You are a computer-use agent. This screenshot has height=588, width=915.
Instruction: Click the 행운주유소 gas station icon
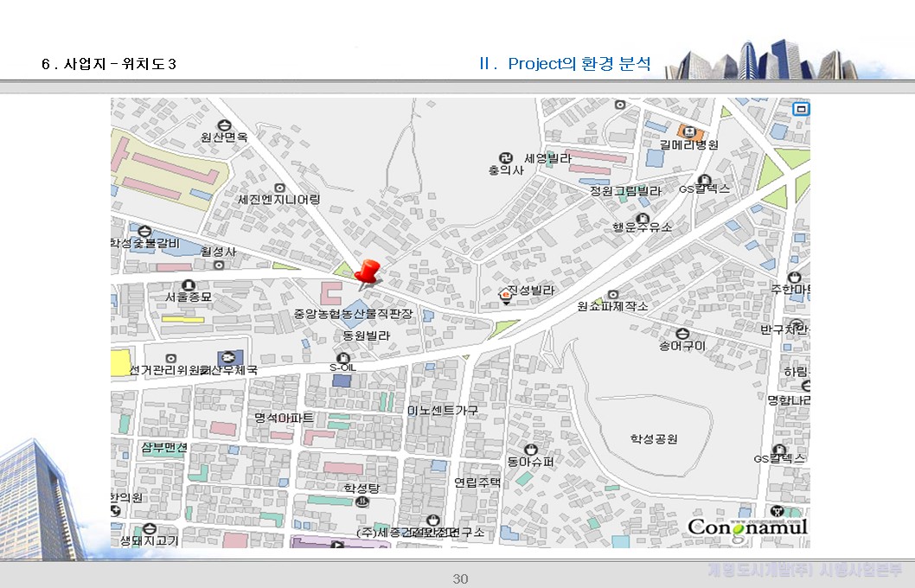[x=642, y=217]
